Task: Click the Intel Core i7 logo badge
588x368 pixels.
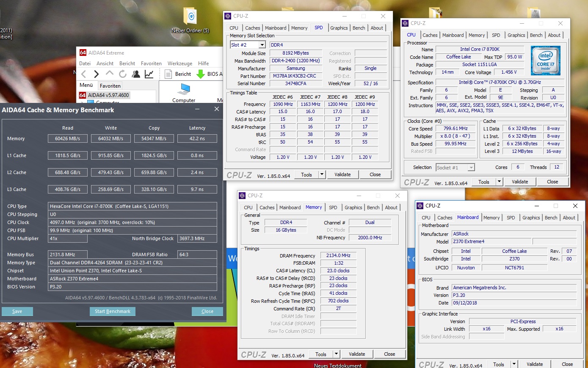Action: point(546,60)
